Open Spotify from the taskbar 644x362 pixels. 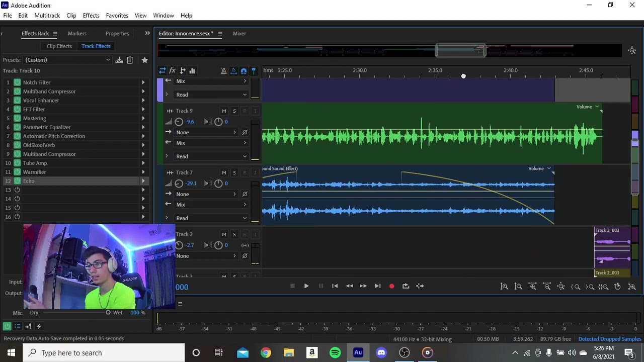335,353
